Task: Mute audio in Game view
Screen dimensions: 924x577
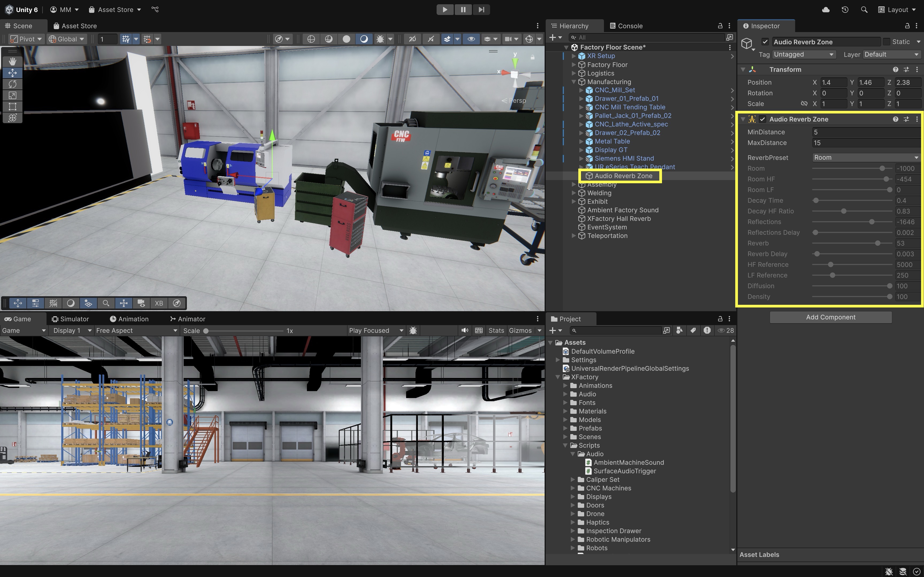Action: click(x=464, y=330)
